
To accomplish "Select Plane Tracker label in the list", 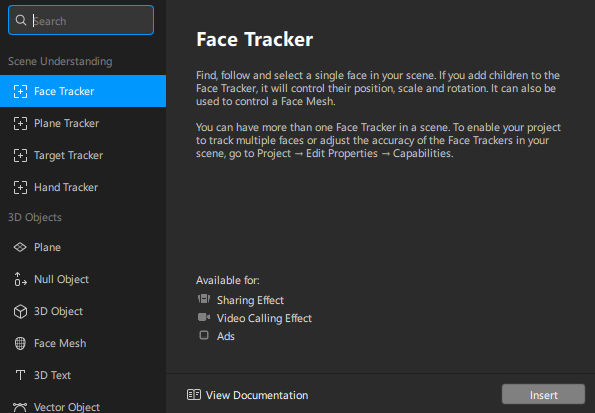I will click(66, 123).
